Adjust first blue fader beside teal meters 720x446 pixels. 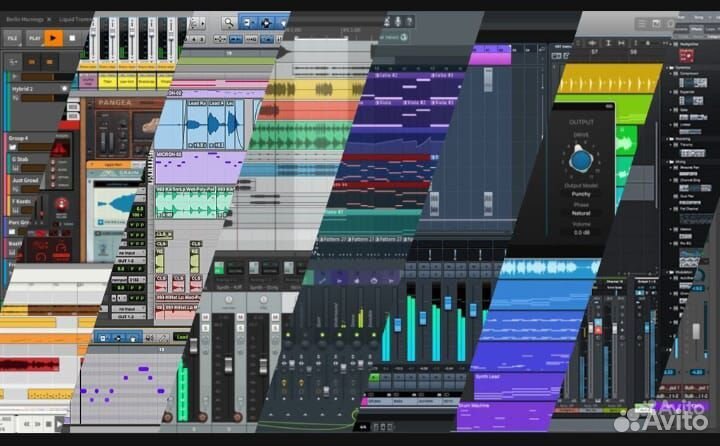(398, 325)
